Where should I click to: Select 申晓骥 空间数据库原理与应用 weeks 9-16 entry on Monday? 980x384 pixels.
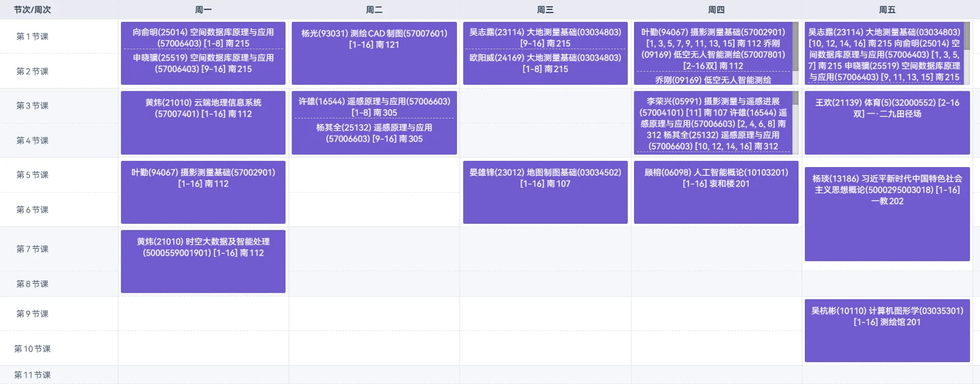point(203,63)
